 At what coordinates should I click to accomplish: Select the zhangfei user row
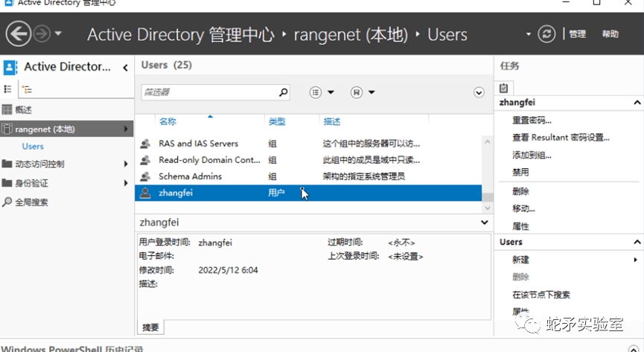pyautogui.click(x=308, y=193)
